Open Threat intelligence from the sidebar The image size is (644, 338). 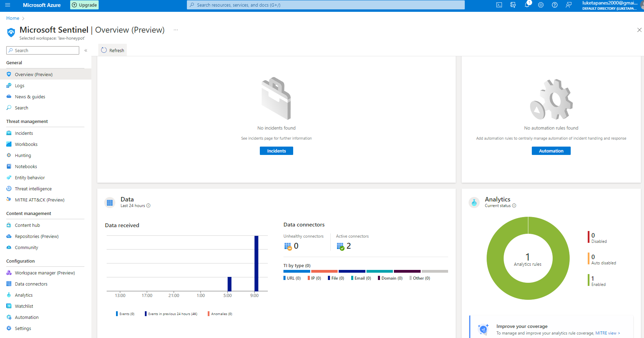(33, 189)
